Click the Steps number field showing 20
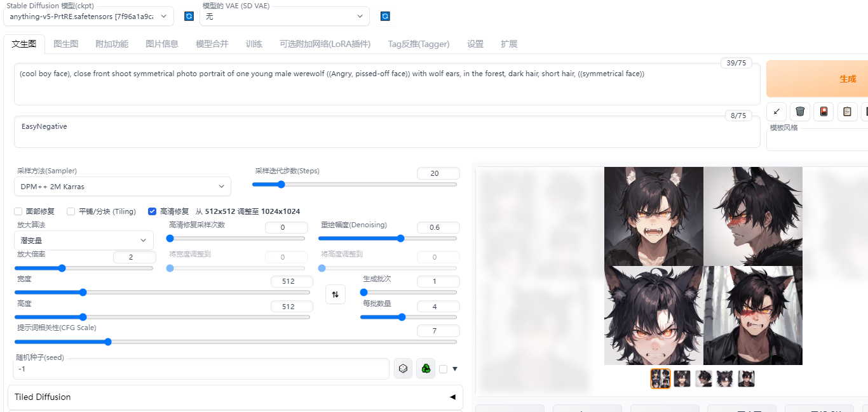This screenshot has height=412, width=868. point(438,173)
